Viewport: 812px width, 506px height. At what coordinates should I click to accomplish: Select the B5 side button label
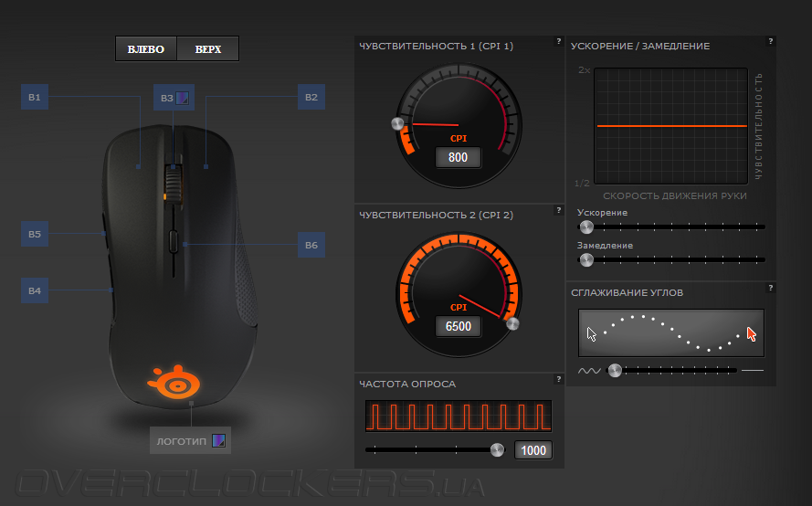point(35,234)
